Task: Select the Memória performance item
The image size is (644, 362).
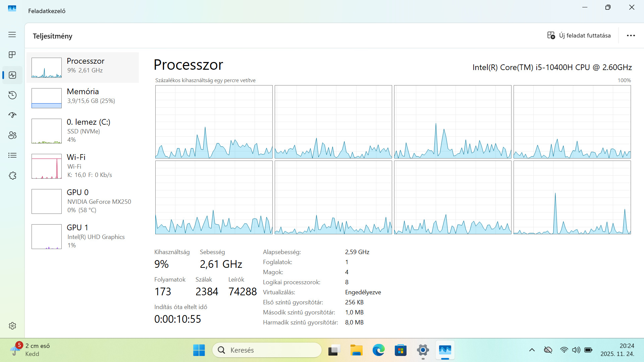Action: pyautogui.click(x=83, y=98)
